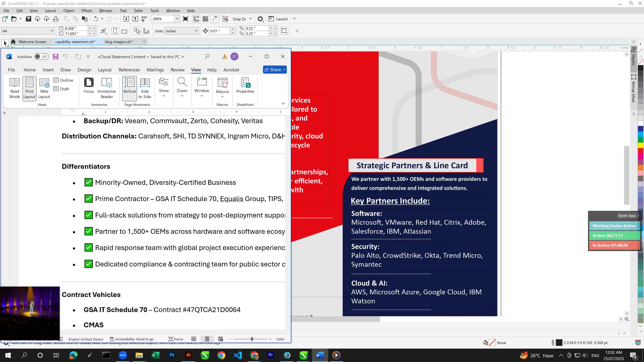The image size is (644, 362).
Task: Open Immersive Reader in Word
Action: pos(106,88)
